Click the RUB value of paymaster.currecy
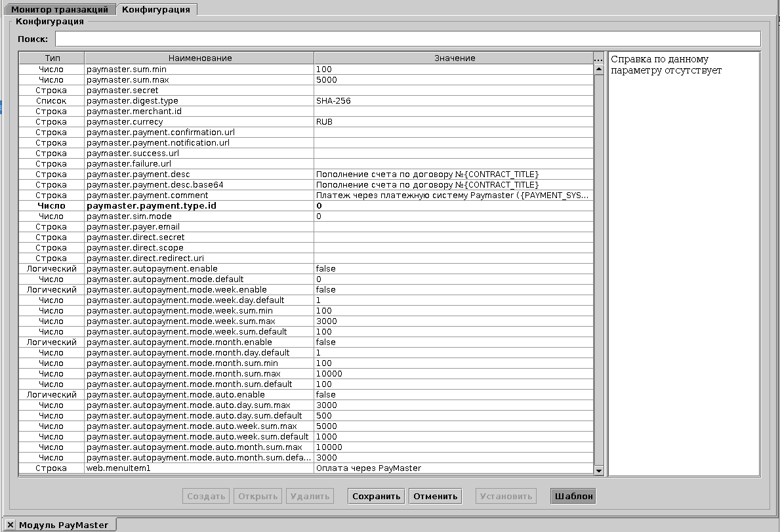This screenshot has width=780, height=532. click(323, 121)
